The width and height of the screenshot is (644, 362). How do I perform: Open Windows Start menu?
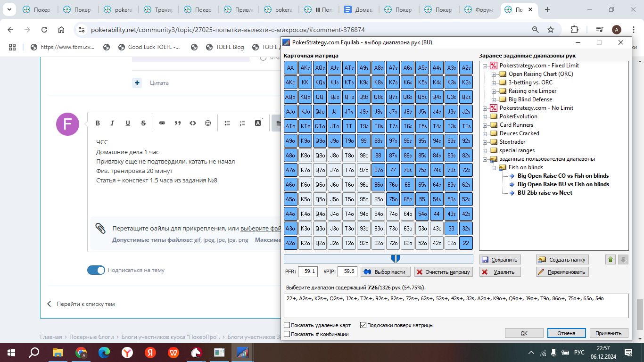11,352
